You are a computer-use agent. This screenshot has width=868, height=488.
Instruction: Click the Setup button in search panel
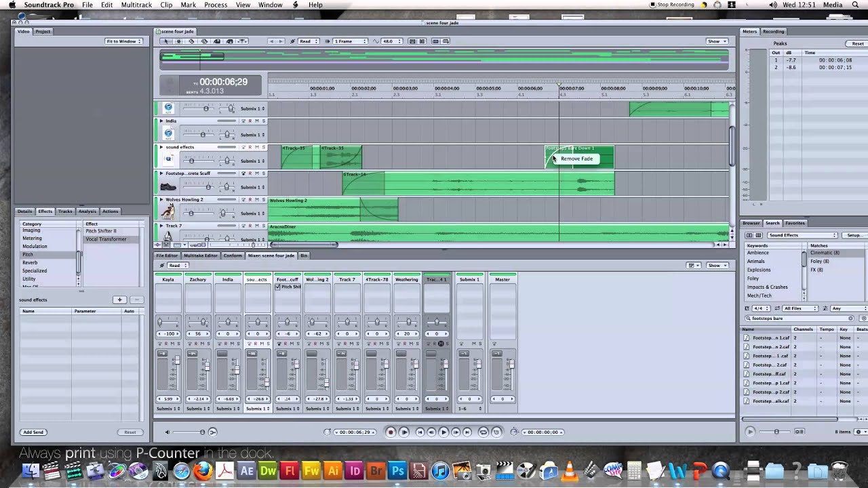coord(854,235)
